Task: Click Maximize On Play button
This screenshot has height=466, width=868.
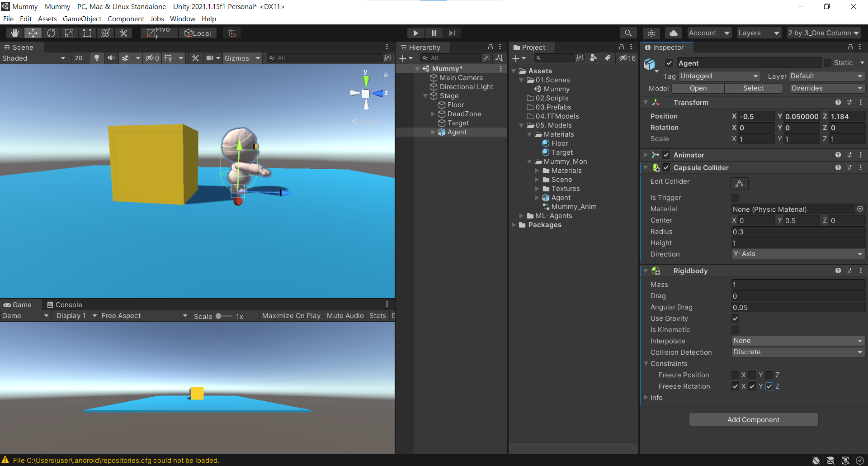Action: point(291,316)
